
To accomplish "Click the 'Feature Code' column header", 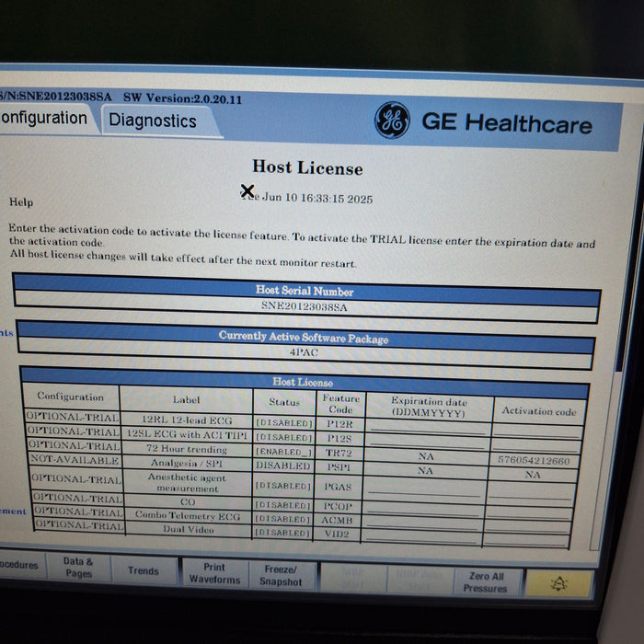I will pos(341,403).
